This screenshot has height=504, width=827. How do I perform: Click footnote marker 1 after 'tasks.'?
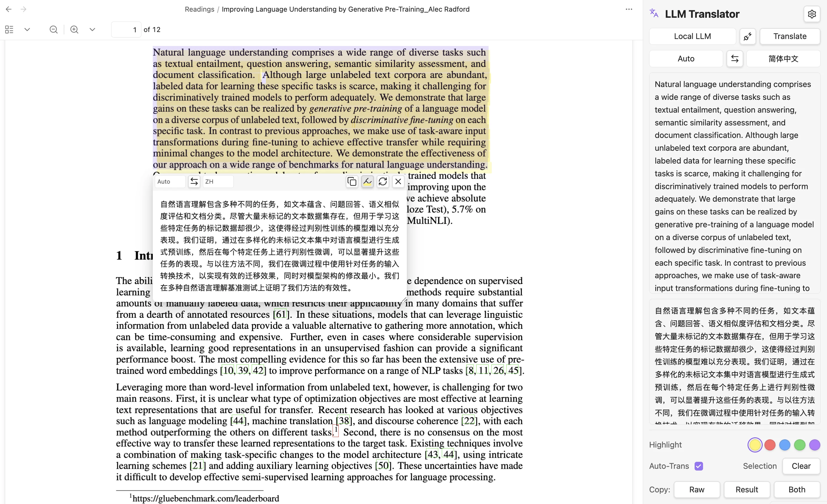tap(336, 430)
